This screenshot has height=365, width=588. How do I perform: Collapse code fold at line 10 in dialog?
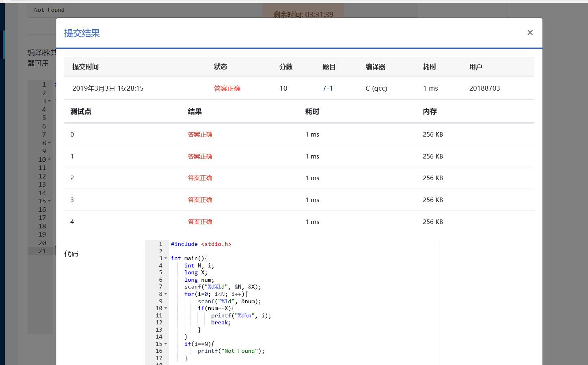click(166, 308)
